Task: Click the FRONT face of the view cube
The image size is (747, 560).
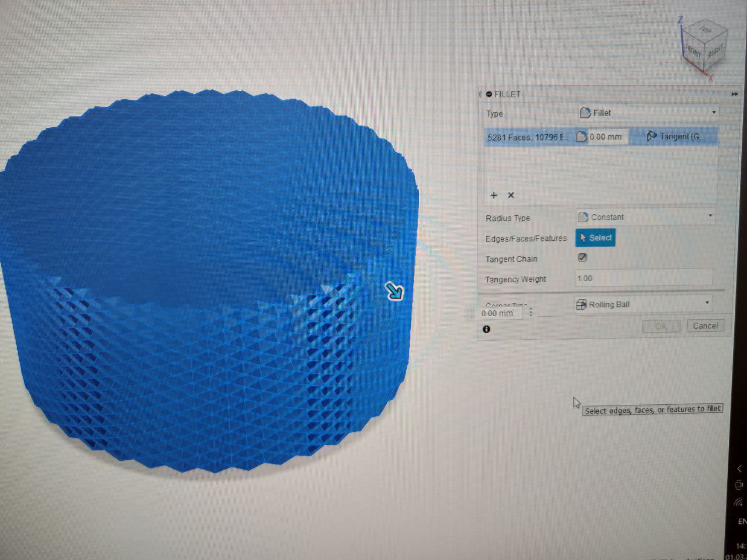Action: (x=693, y=51)
